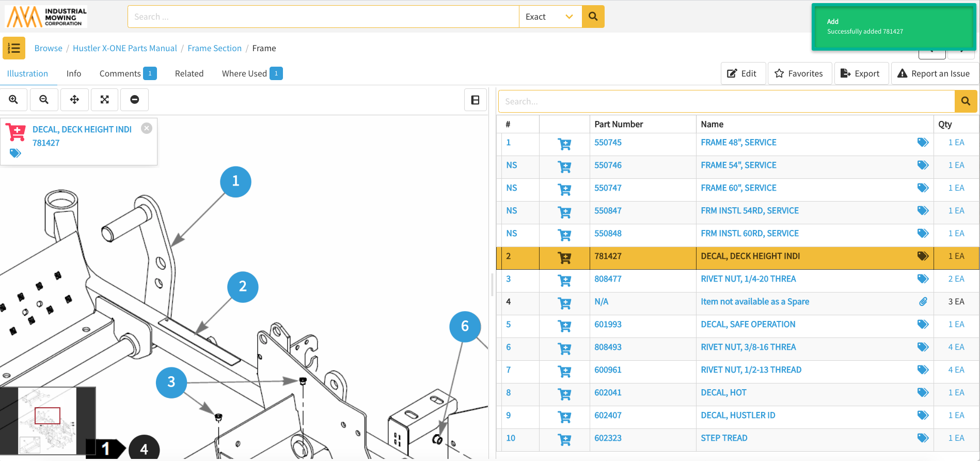Click the zoom out magnifier icon
Viewport: 980px width, 461px height.
coord(44,100)
